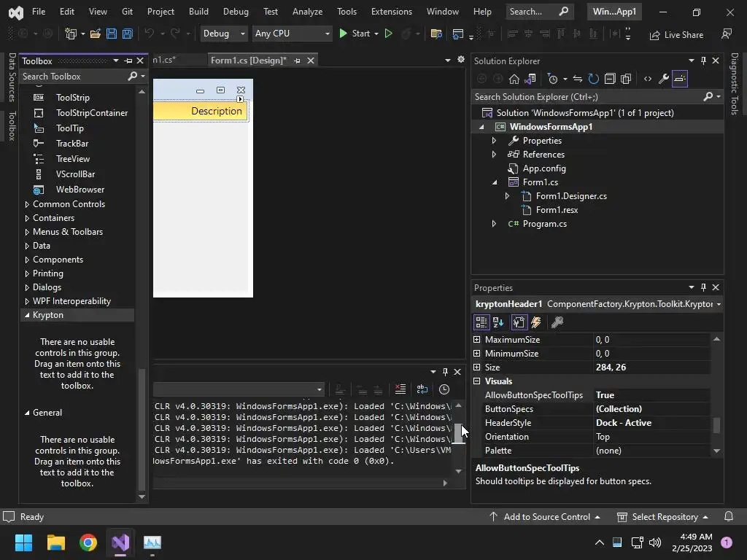Click the Live Share button
Viewport: 747px width, 560px height.
click(676, 35)
